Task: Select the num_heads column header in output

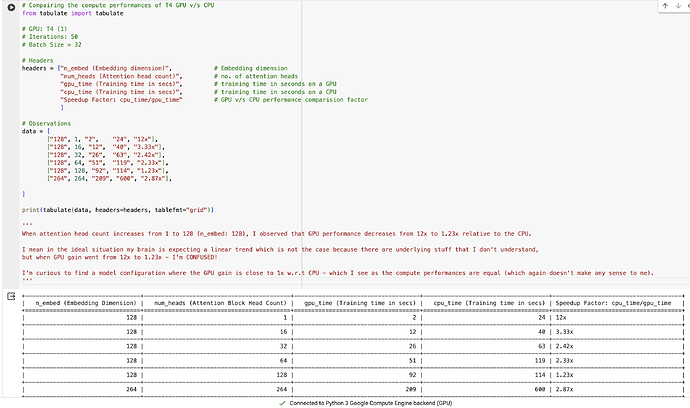Action: 222,303
